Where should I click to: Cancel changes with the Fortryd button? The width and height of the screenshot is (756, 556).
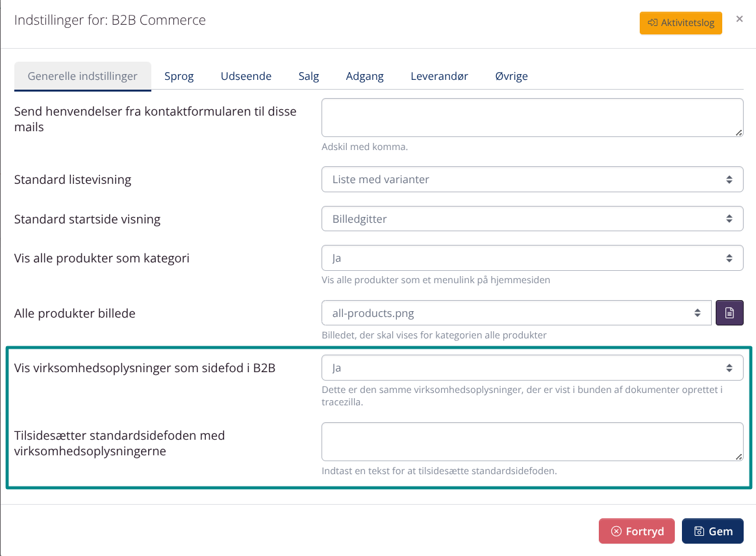coord(636,531)
